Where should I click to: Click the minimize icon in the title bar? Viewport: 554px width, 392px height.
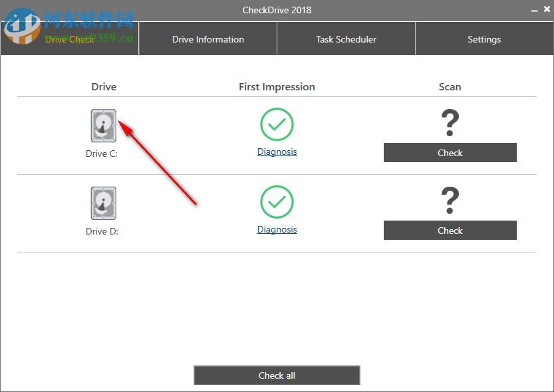tap(536, 9)
